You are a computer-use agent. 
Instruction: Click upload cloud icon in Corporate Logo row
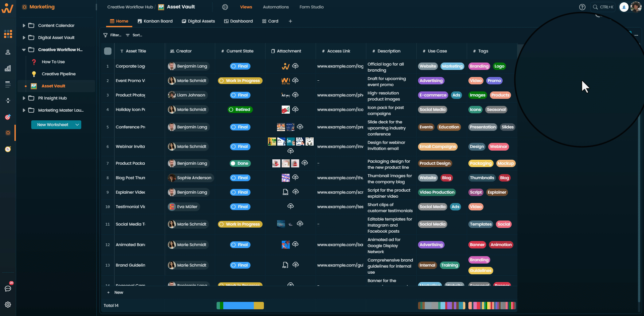pyautogui.click(x=295, y=66)
